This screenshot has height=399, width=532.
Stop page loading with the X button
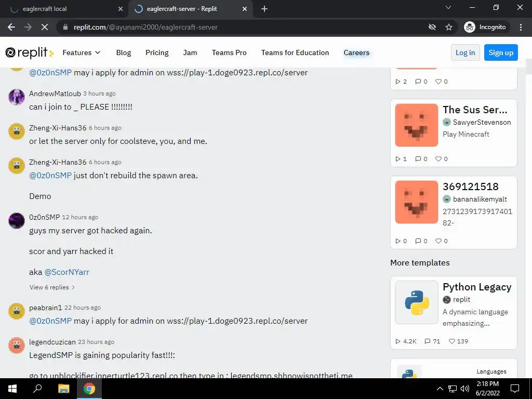pyautogui.click(x=45, y=27)
